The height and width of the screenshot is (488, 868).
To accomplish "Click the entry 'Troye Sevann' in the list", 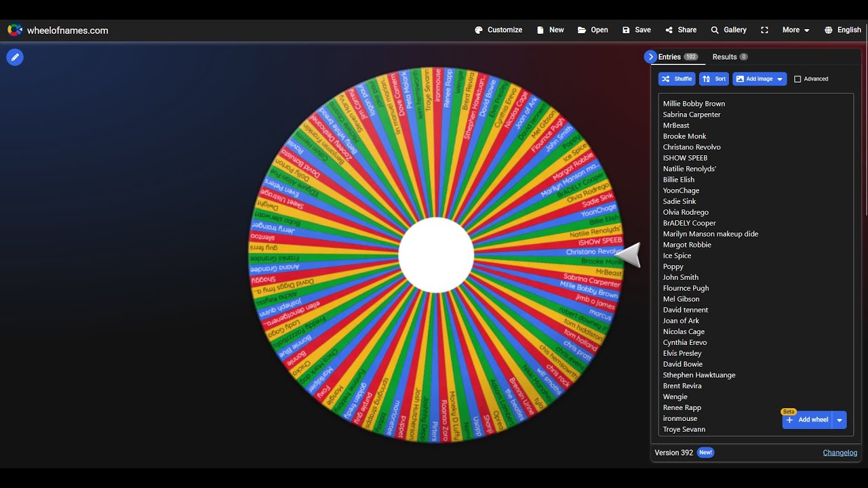I will (684, 429).
